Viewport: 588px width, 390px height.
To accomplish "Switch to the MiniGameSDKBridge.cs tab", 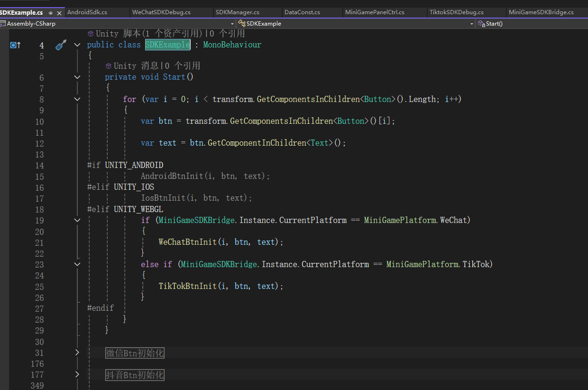I will click(x=541, y=12).
